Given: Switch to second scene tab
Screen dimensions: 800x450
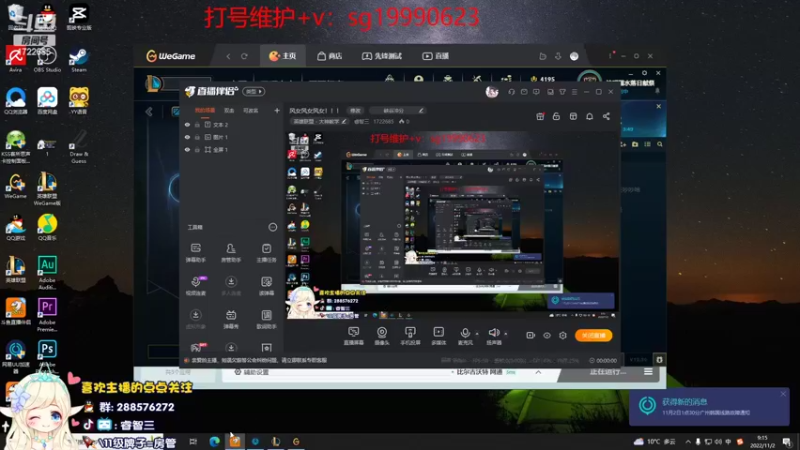Looking at the screenshot, I should [x=229, y=110].
